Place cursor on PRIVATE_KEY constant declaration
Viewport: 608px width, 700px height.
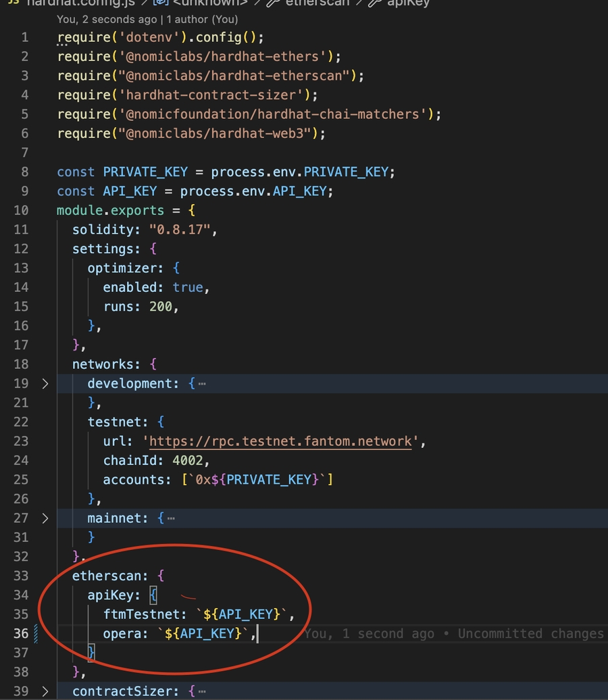pyautogui.click(x=141, y=172)
